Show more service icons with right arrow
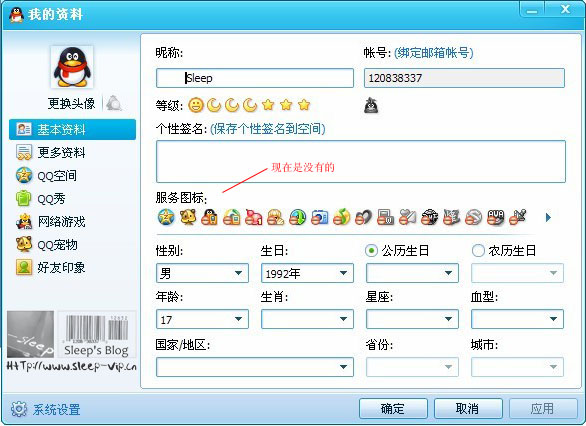The width and height of the screenshot is (586, 426). [x=548, y=217]
